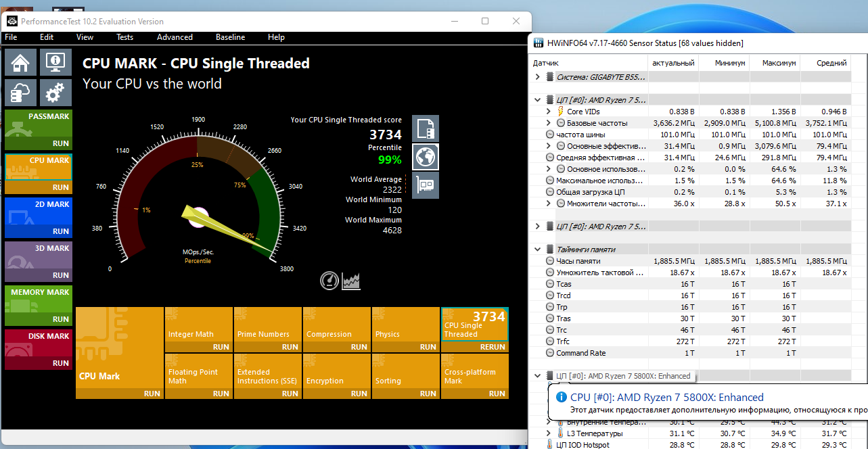Switch to the gauge view icon
The height and width of the screenshot is (449, 868).
point(329,280)
